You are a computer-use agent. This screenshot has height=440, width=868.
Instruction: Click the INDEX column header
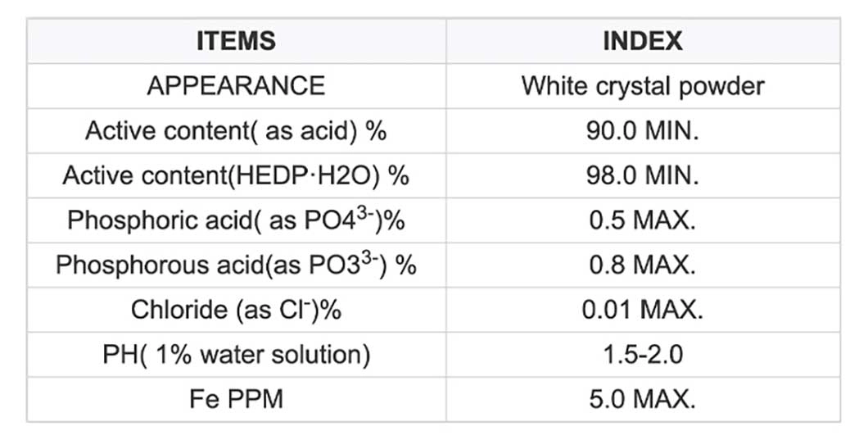tap(642, 41)
